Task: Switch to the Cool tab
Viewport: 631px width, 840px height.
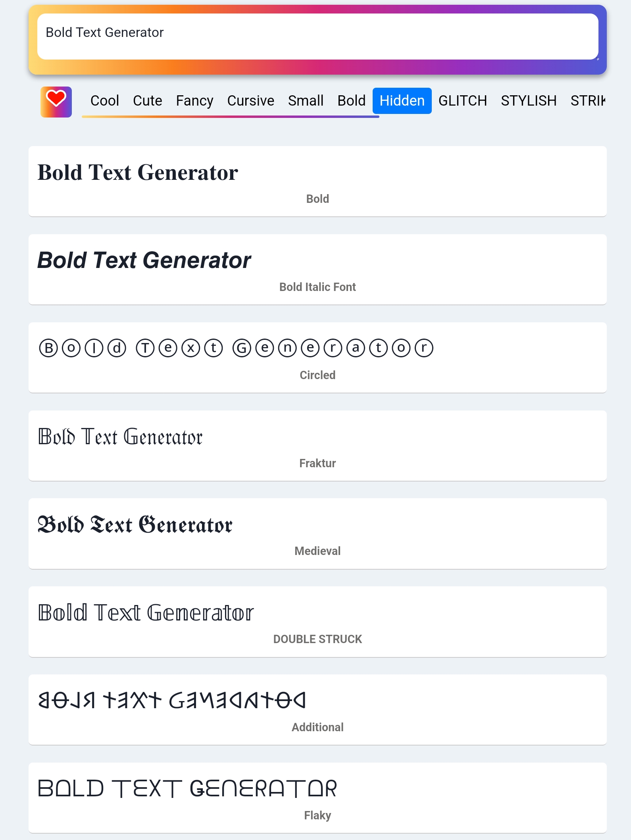Action: pos(104,101)
